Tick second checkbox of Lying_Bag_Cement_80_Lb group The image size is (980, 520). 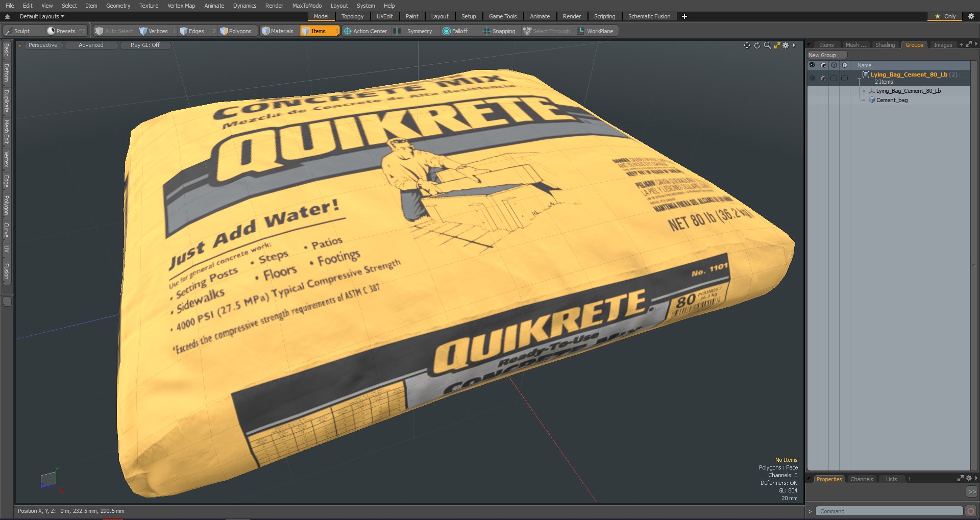click(x=844, y=78)
